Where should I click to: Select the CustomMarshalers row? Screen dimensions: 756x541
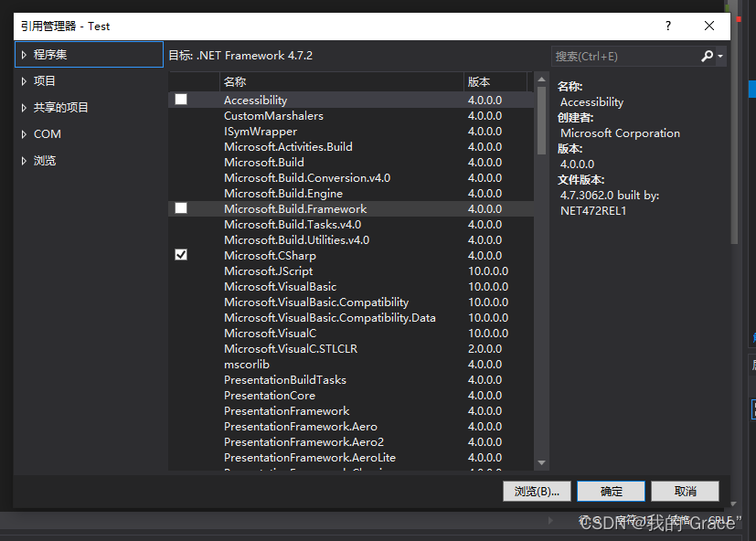[x=351, y=116]
